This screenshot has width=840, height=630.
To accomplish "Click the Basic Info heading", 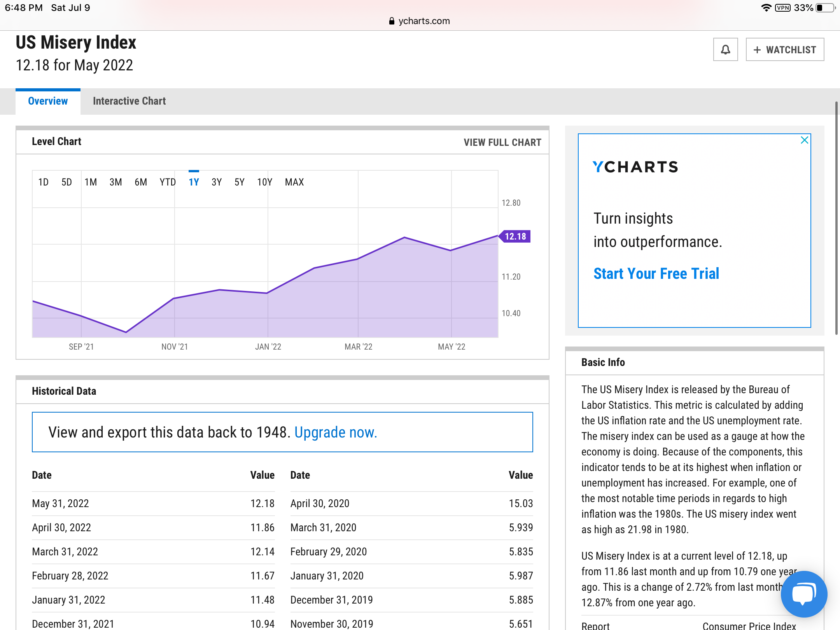I will click(603, 362).
